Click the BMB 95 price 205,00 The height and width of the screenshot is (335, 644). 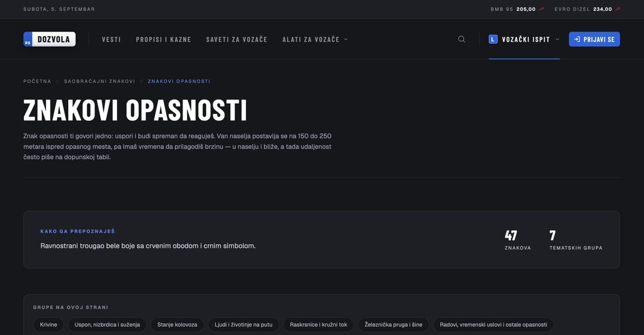pos(526,9)
